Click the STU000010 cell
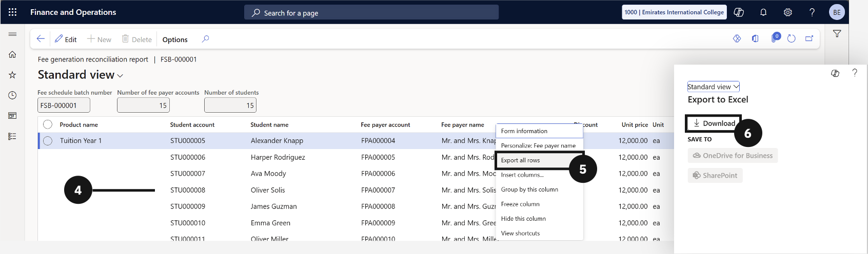The height and width of the screenshot is (254, 868). pyautogui.click(x=188, y=223)
